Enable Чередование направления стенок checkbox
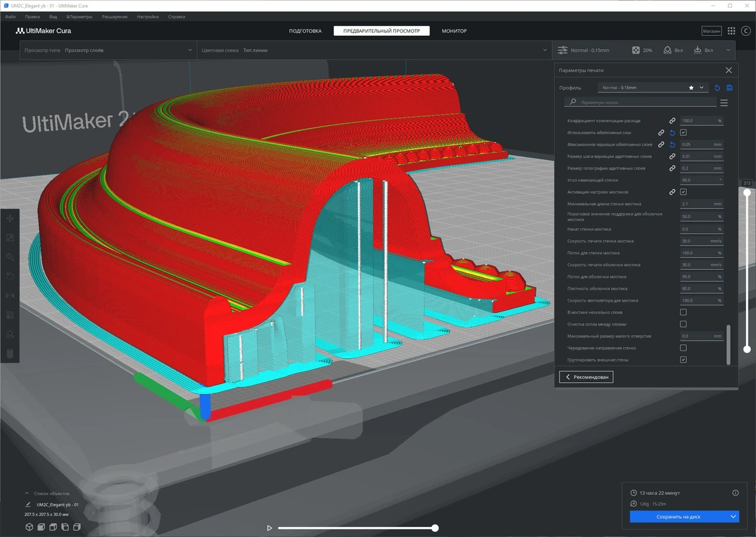This screenshot has height=537, width=756. pyautogui.click(x=684, y=348)
